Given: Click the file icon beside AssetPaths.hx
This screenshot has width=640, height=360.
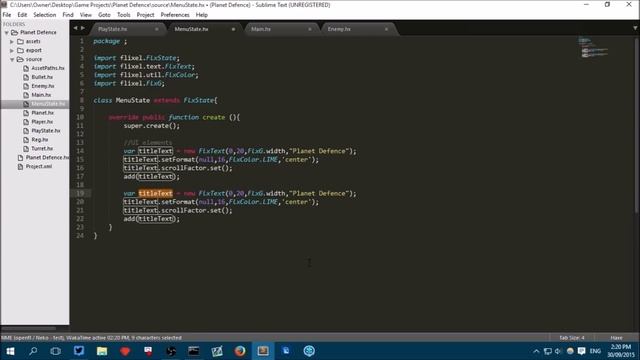Looking at the screenshot, I should (26, 68).
